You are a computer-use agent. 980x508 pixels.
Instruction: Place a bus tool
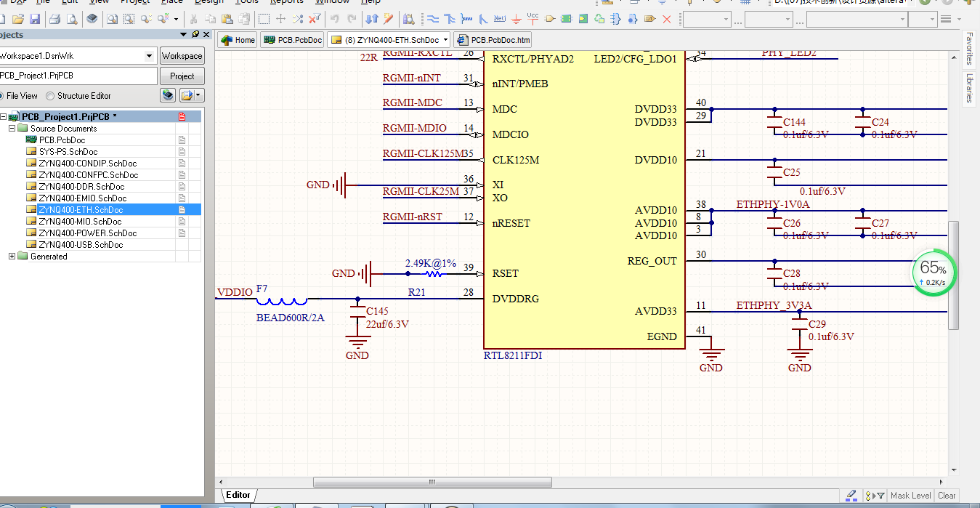point(450,20)
